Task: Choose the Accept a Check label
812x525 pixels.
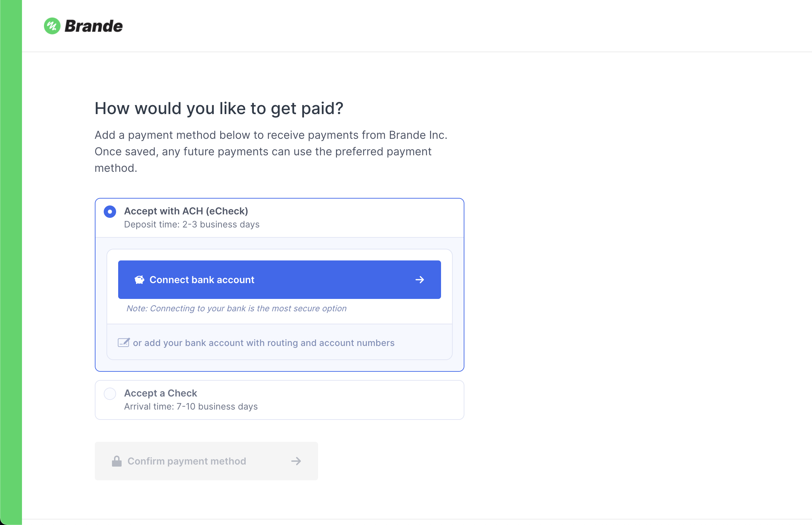Action: (160, 393)
